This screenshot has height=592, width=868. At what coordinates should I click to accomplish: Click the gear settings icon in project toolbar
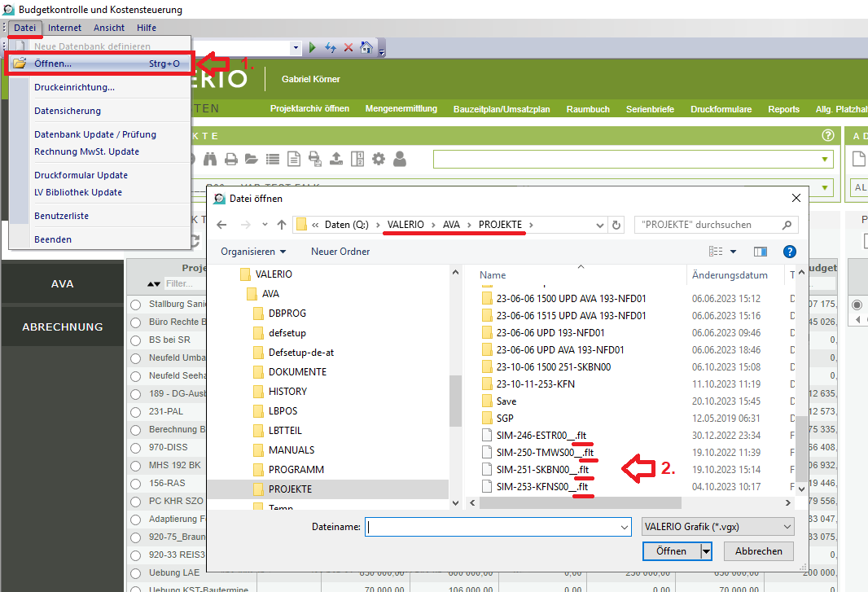(x=378, y=160)
